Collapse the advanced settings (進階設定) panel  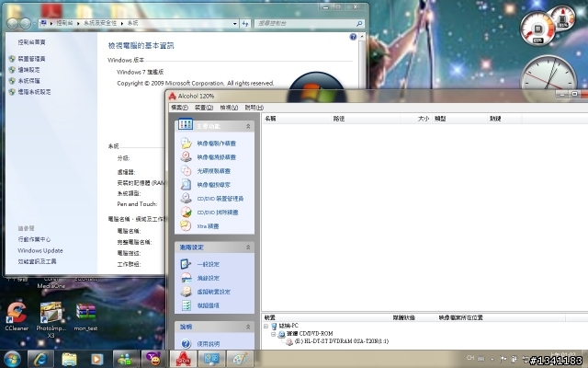pos(248,247)
